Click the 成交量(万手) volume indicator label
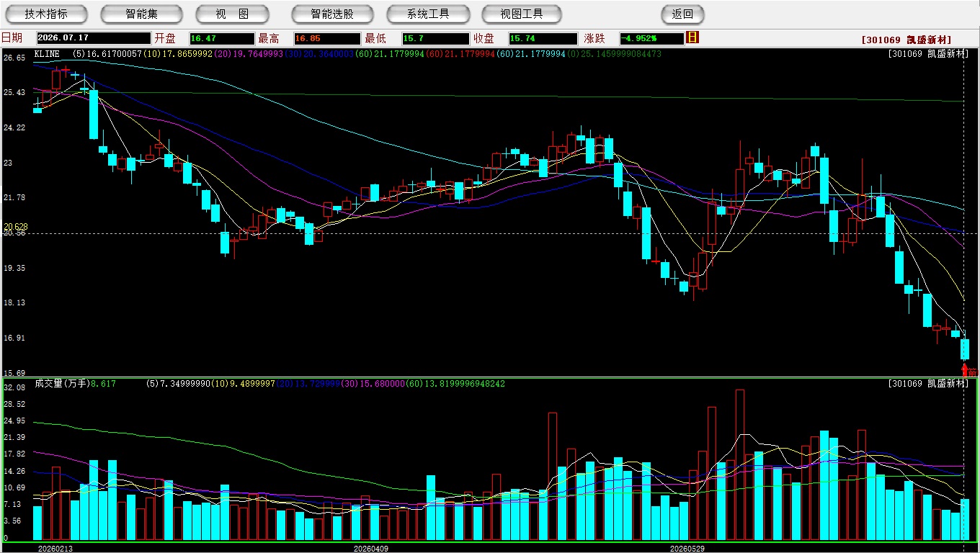The width and height of the screenshot is (980, 553). pyautogui.click(x=61, y=384)
